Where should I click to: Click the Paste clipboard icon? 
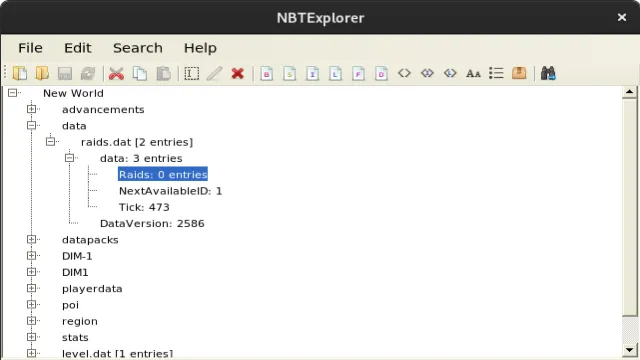(163, 73)
